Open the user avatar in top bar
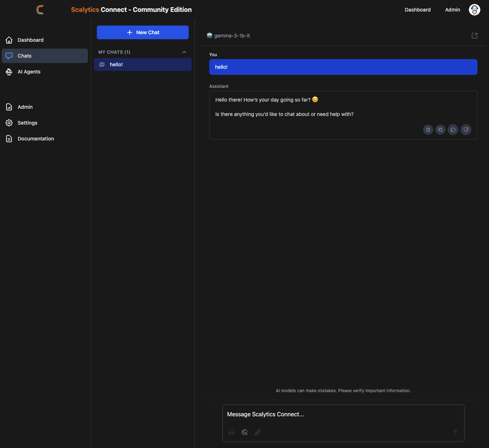Image resolution: width=489 pixels, height=448 pixels. (x=474, y=10)
